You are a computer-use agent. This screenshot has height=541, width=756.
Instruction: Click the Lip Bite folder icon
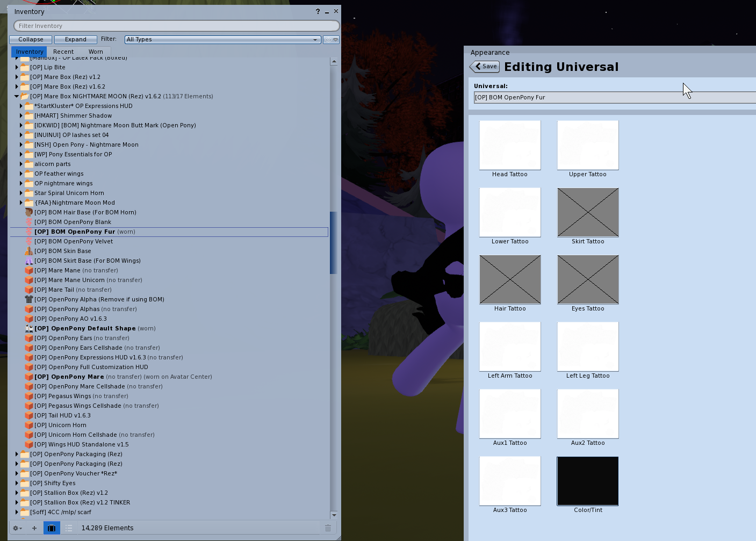25,67
